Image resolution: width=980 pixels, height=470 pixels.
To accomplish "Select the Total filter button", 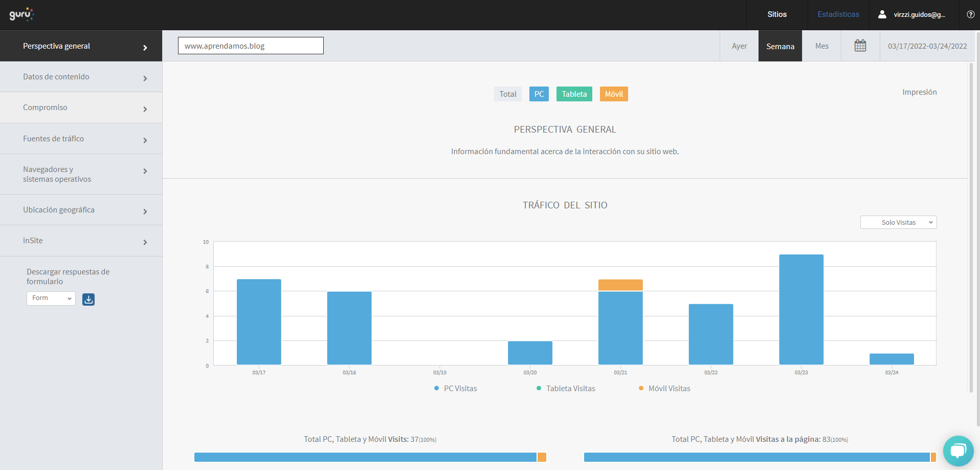I will (507, 94).
